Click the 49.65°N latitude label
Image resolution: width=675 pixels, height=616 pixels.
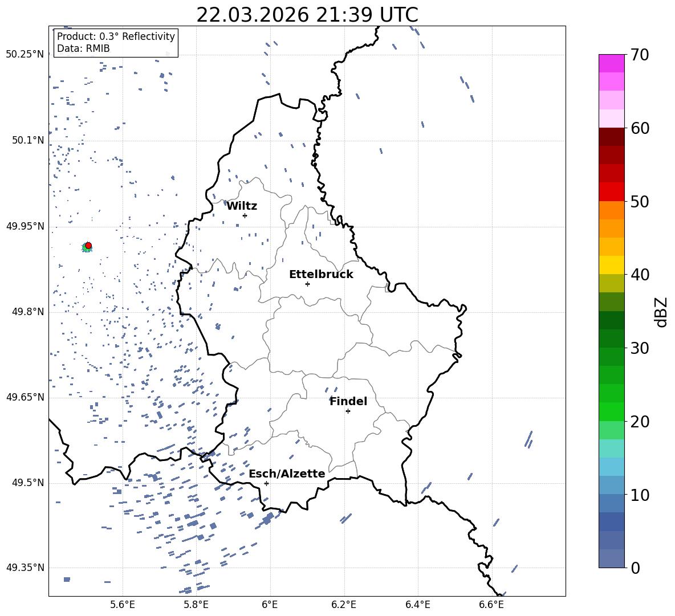tap(25, 397)
